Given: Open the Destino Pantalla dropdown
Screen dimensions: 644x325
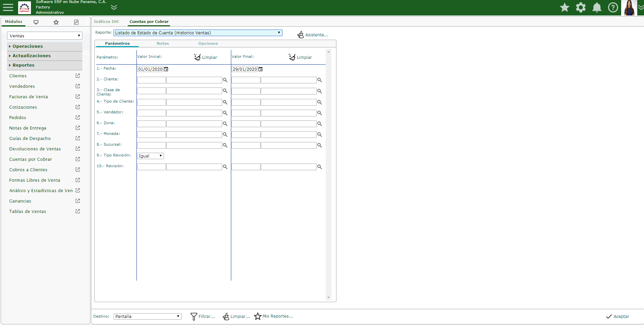Looking at the screenshot, I should click(148, 316).
